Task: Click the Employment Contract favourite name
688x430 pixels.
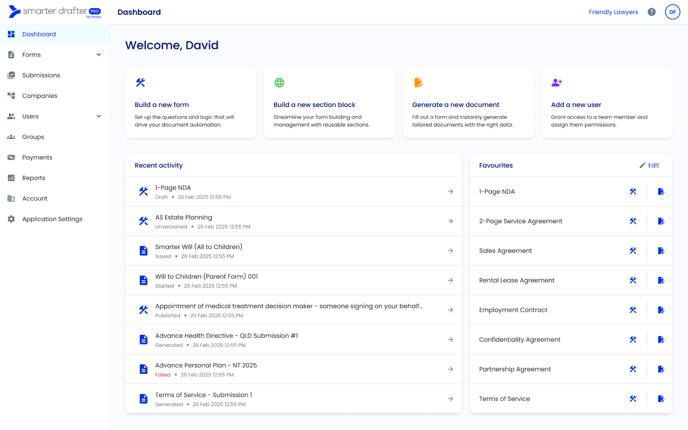Action: [513, 310]
